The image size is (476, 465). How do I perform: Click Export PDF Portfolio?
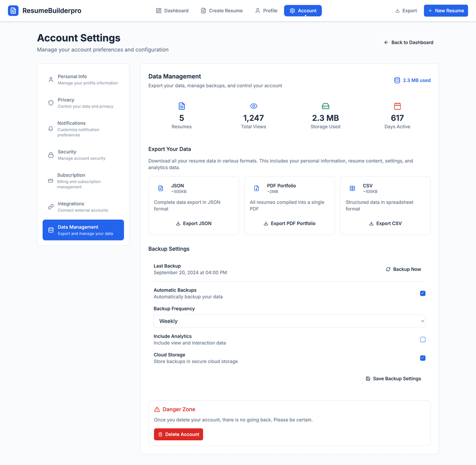pyautogui.click(x=289, y=223)
